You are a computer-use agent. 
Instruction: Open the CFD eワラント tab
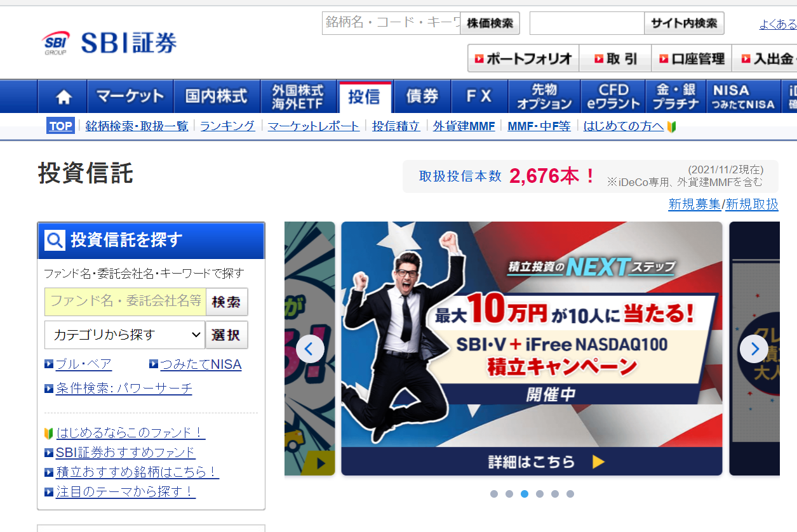[x=613, y=96]
